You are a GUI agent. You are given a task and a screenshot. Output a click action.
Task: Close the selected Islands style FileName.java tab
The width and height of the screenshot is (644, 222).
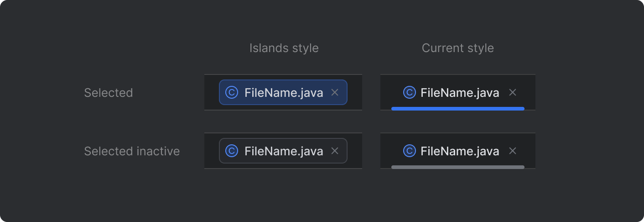[x=335, y=92]
